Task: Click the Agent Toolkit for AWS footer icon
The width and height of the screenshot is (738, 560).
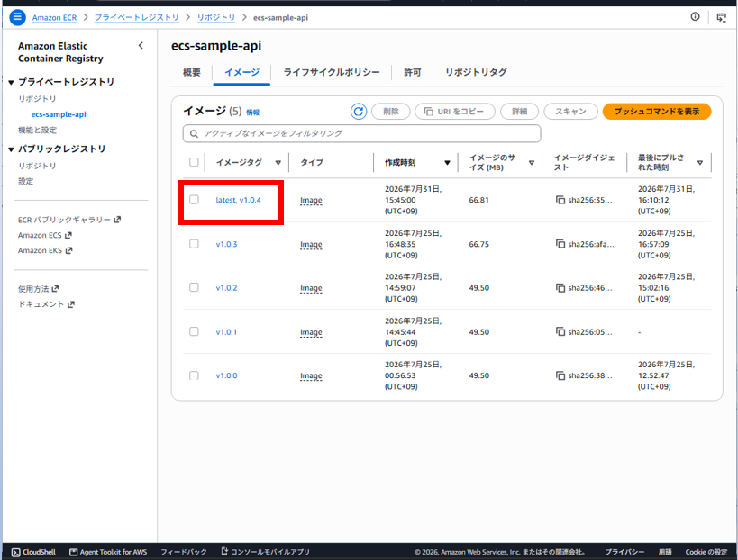Action: tap(73, 552)
